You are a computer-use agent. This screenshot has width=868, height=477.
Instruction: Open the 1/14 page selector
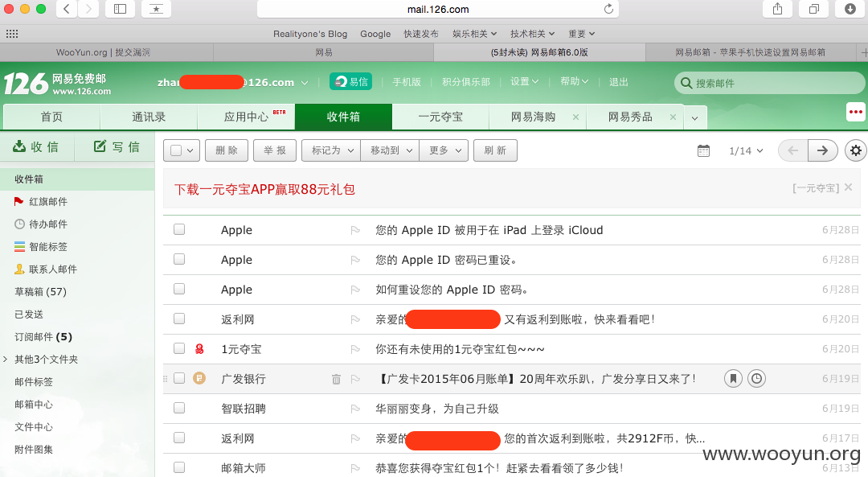click(746, 150)
